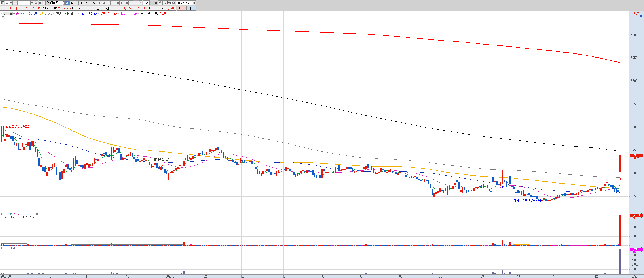
Task: Choose the 1 interval button
Action: tap(99, 3)
